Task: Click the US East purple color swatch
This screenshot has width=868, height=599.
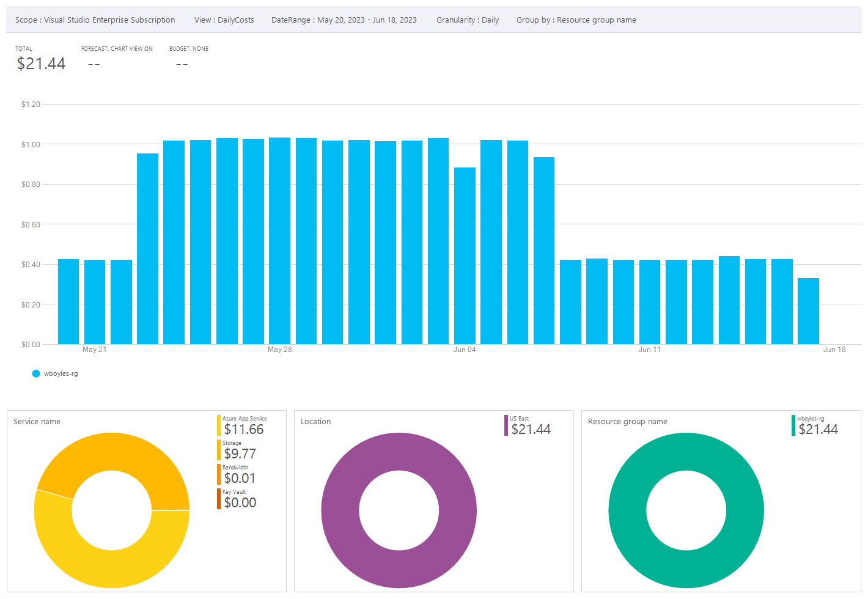Action: [506, 425]
